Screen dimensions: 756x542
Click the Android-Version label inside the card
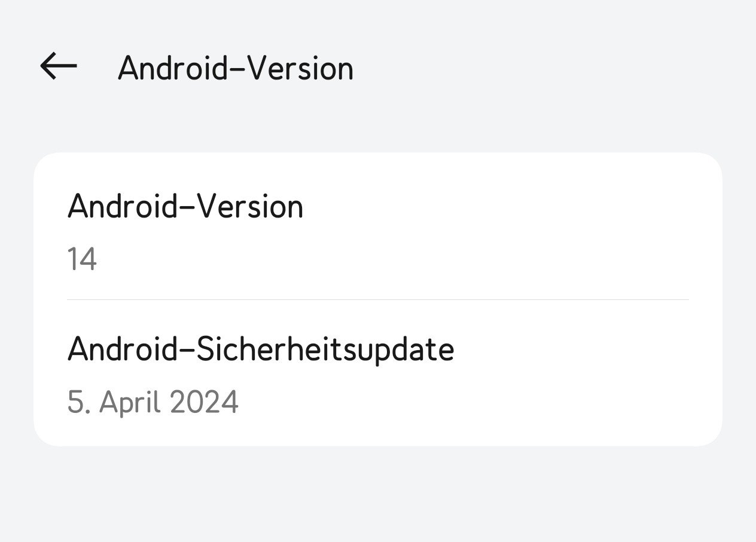click(x=185, y=207)
